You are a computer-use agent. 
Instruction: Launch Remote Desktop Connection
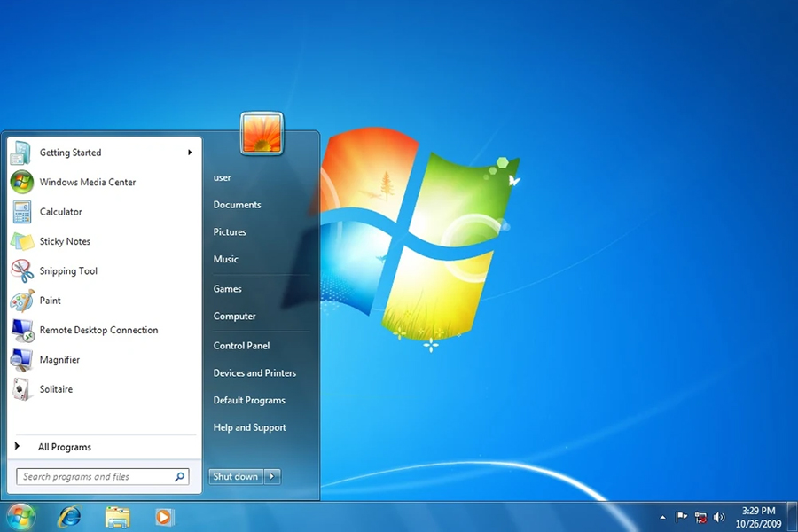98,330
